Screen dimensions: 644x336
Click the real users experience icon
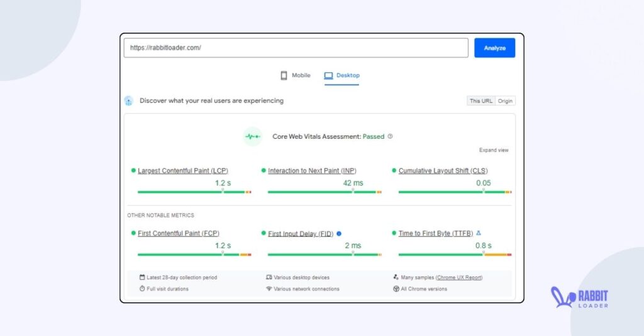click(128, 100)
